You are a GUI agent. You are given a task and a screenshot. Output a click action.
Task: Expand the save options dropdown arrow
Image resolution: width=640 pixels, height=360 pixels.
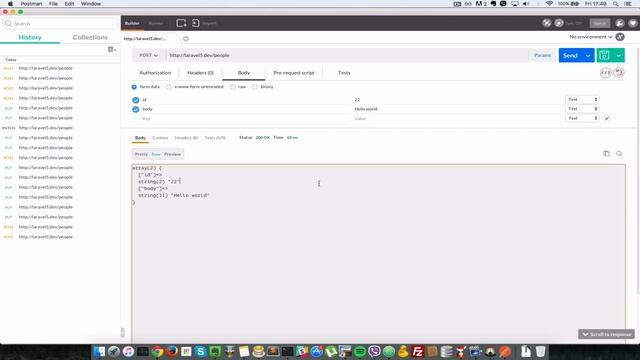click(x=619, y=55)
